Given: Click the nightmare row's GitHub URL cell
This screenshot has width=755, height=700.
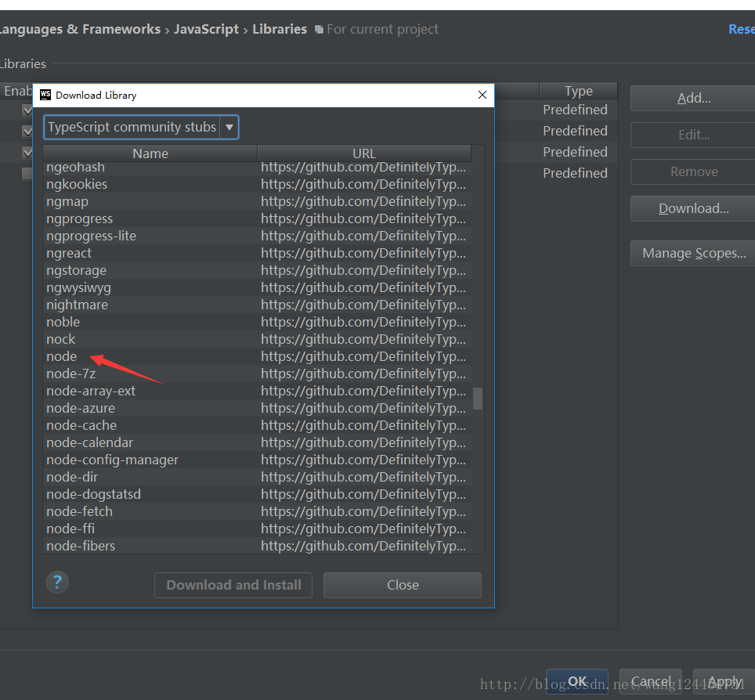Looking at the screenshot, I should click(363, 305).
